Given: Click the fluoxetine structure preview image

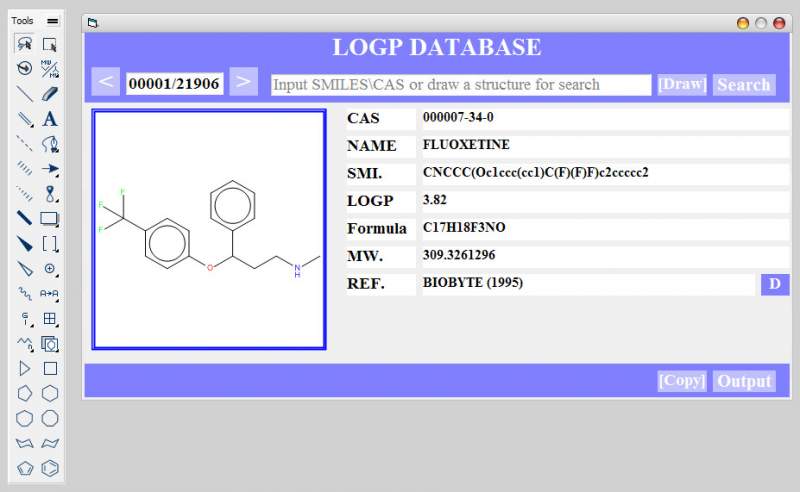Looking at the screenshot, I should (209, 230).
